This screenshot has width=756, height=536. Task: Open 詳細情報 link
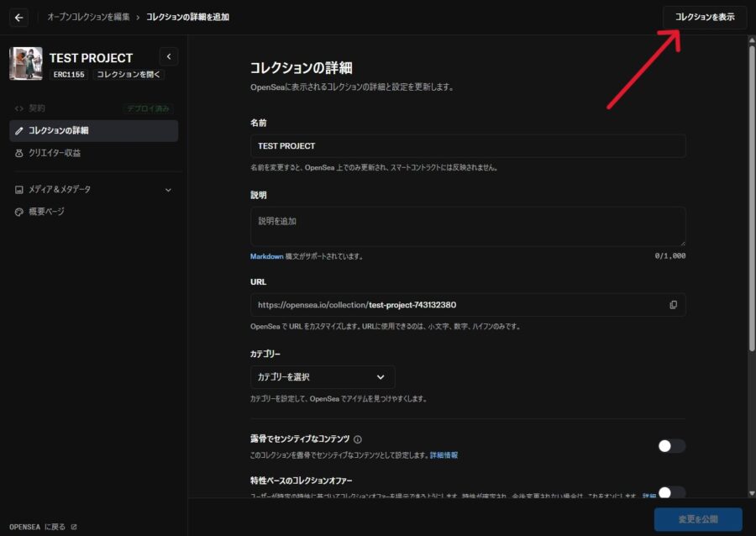tap(444, 455)
